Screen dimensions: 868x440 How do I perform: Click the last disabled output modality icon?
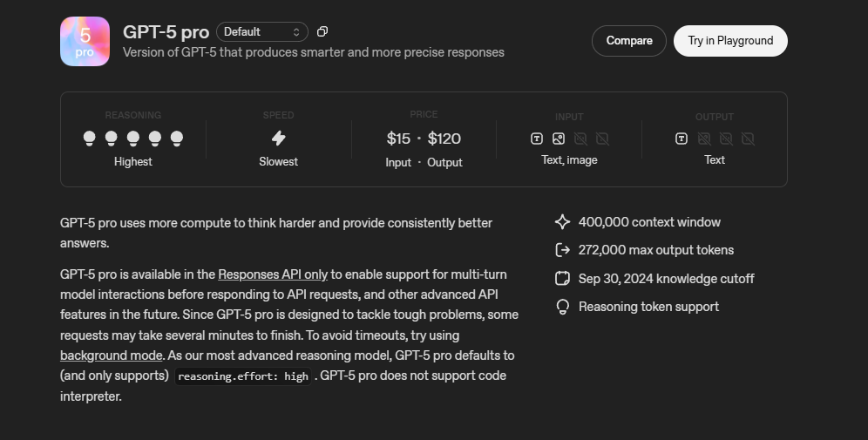(x=748, y=139)
